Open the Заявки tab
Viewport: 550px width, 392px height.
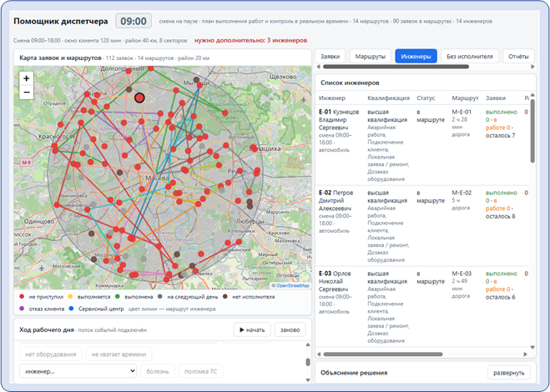tap(330, 57)
